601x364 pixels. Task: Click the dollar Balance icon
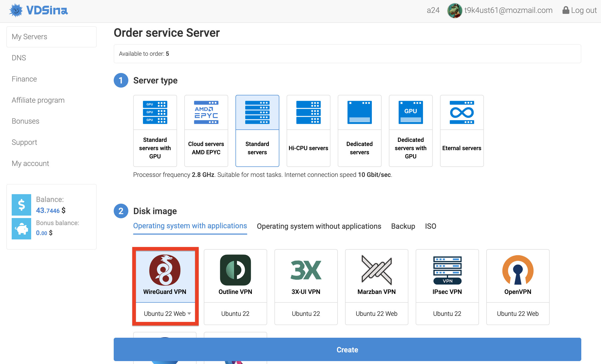pyautogui.click(x=21, y=205)
